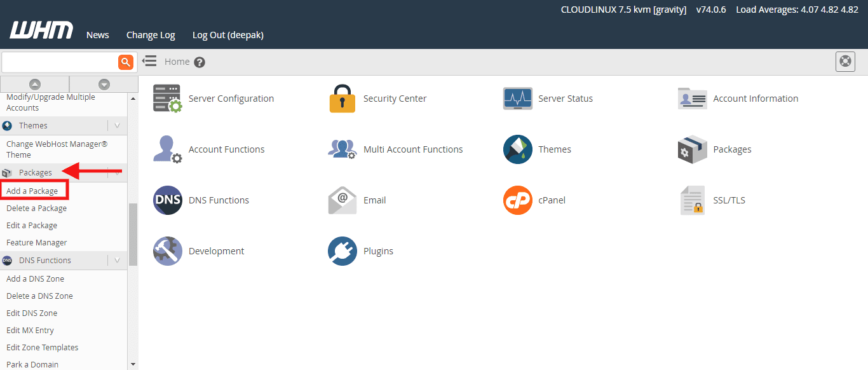868x370 pixels.
Task: Open the Development wrench icon
Action: (167, 251)
